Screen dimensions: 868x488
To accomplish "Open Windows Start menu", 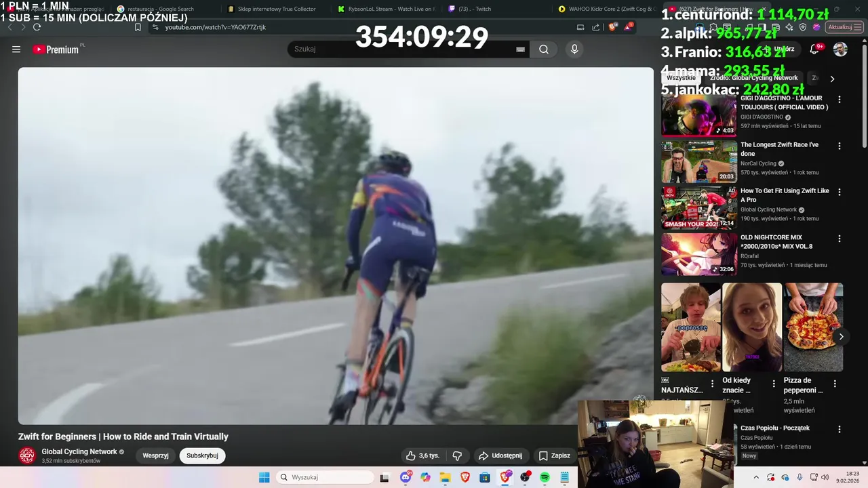I will tap(264, 477).
